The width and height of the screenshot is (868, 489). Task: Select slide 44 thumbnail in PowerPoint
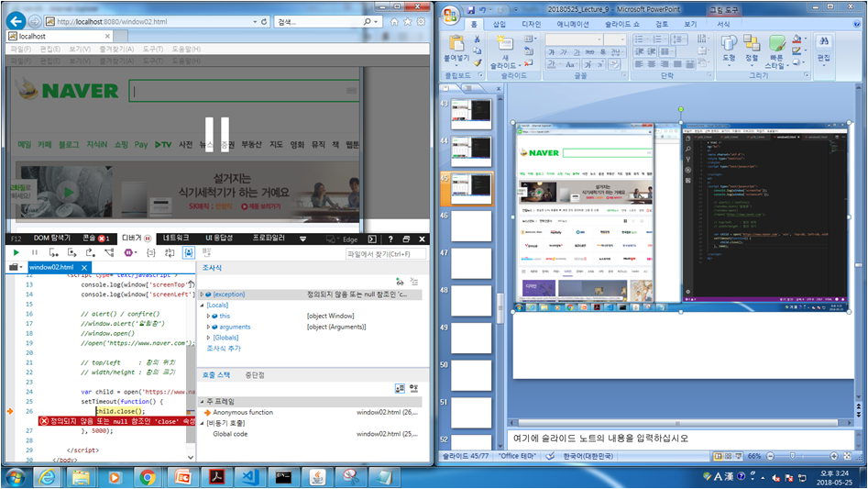pos(470,151)
